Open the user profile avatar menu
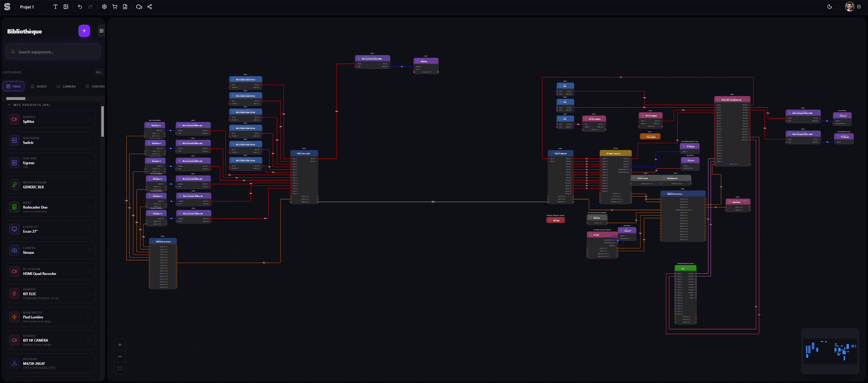Screen dimensions: 868x383 tap(849, 7)
